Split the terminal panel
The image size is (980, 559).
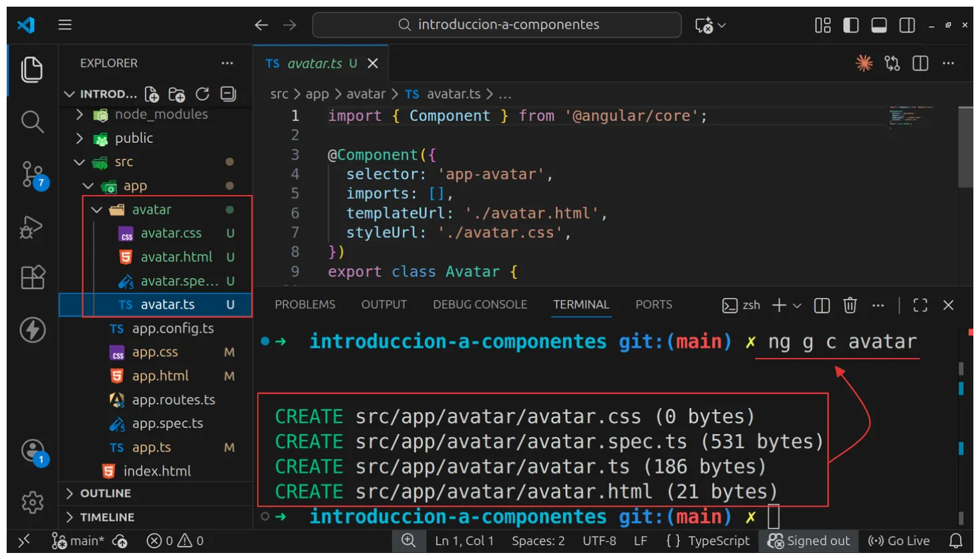[822, 305]
